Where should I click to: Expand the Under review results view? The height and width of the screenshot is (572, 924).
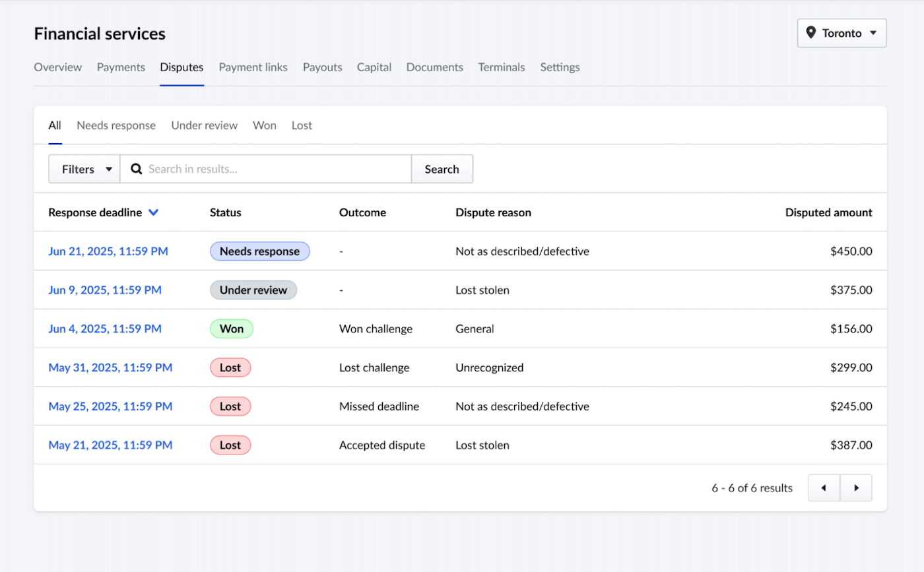[204, 125]
